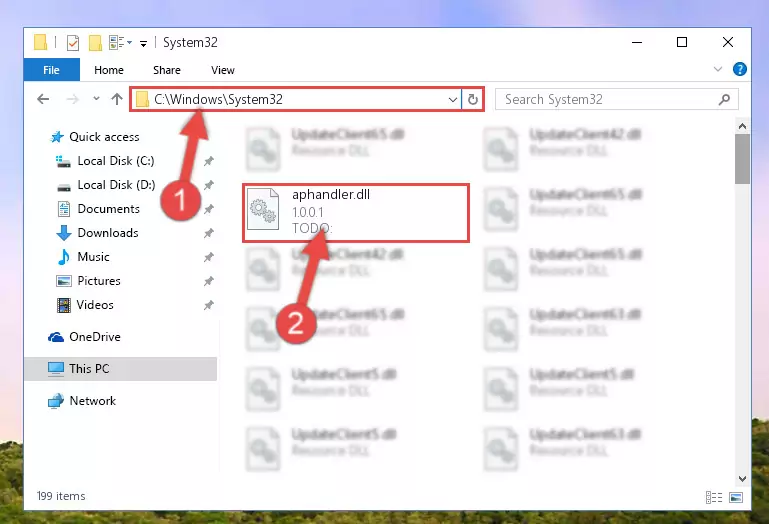Click the address bar path C:\Windows\System32

218,100
